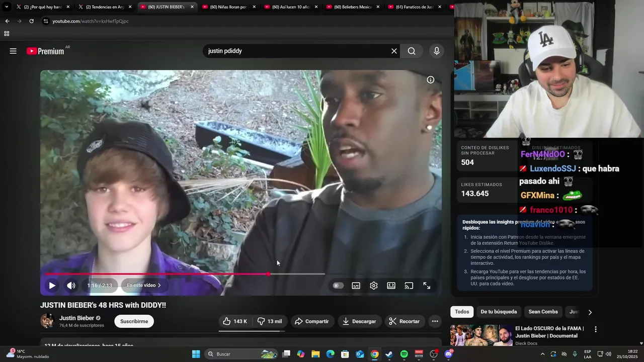The height and width of the screenshot is (362, 644).
Task: Open Justin Bieber channel avatar
Action: pos(47,321)
